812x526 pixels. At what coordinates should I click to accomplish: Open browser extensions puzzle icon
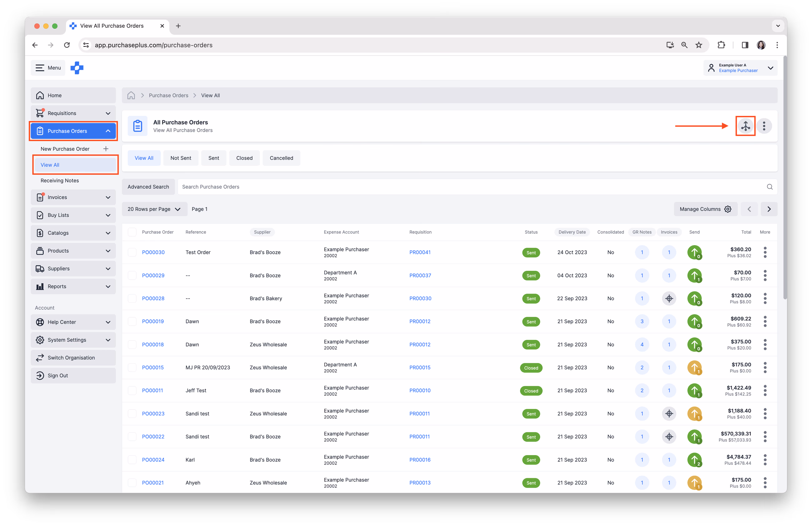[x=721, y=45]
